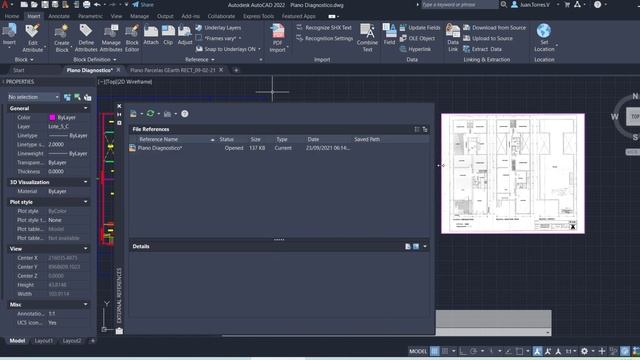Open Edit Attribute tool
Viewport: 640px width, 360px height.
(x=33, y=38)
